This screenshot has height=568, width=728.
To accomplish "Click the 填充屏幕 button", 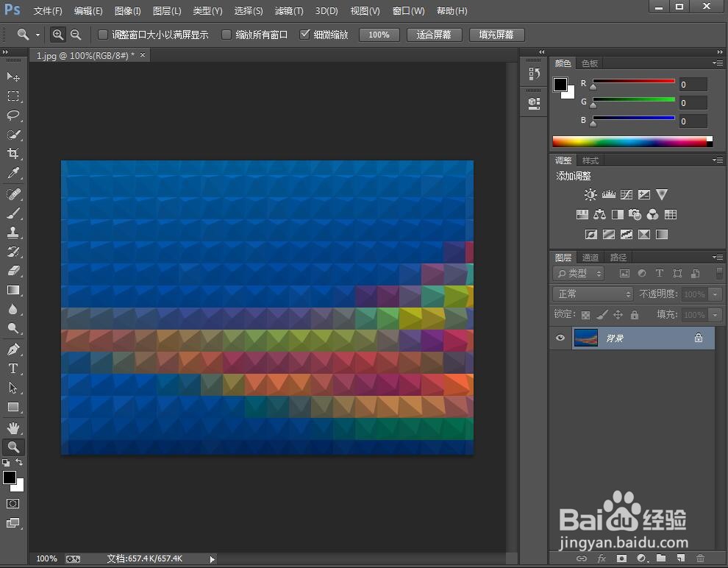I will point(497,35).
